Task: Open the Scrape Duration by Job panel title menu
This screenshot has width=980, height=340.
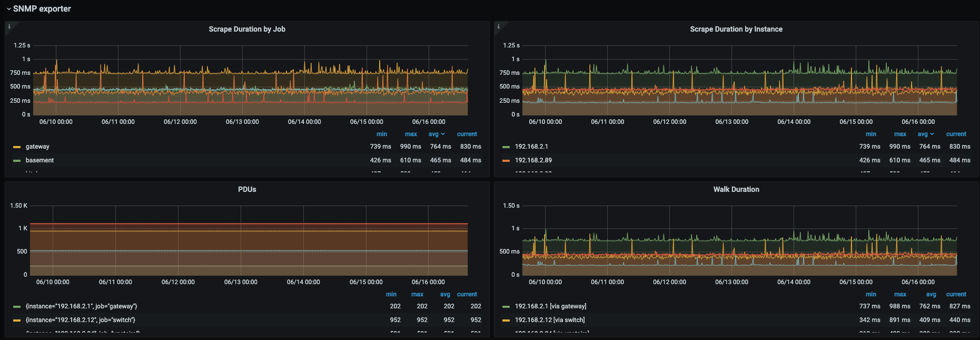Action: click(x=247, y=30)
